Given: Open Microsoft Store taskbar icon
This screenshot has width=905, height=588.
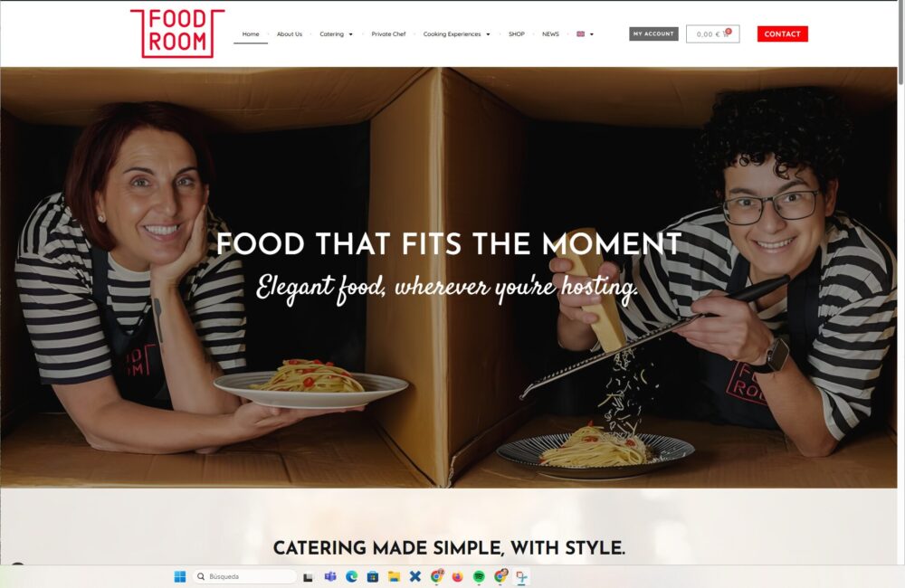Looking at the screenshot, I should 373,576.
